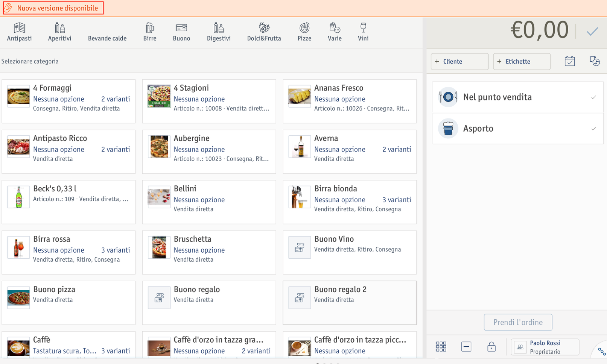The image size is (607, 364).
Task: Select the Nel punto vendita option
Action: pyautogui.click(x=518, y=97)
